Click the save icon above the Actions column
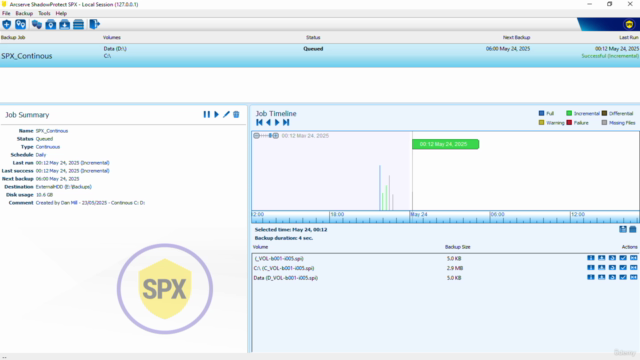The image size is (640, 360). click(x=623, y=229)
